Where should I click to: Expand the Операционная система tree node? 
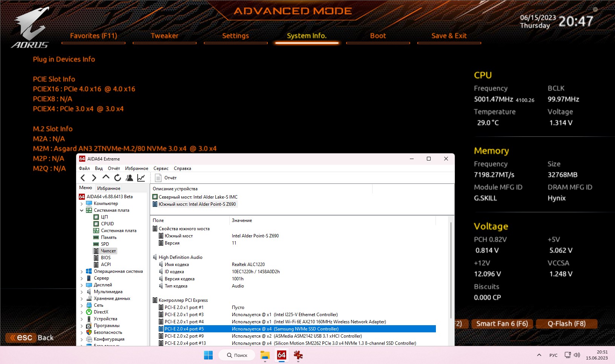pyautogui.click(x=82, y=271)
